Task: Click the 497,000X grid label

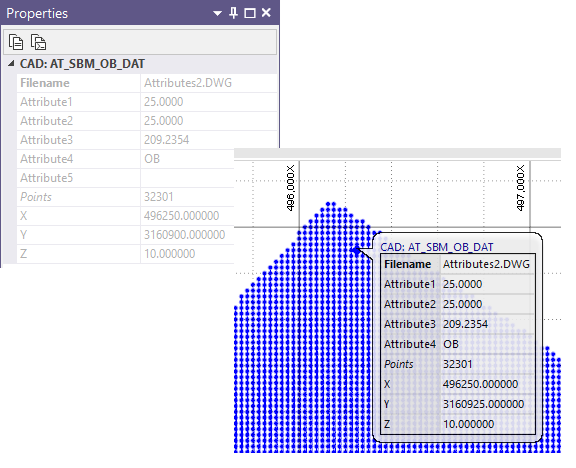Action: click(521, 188)
